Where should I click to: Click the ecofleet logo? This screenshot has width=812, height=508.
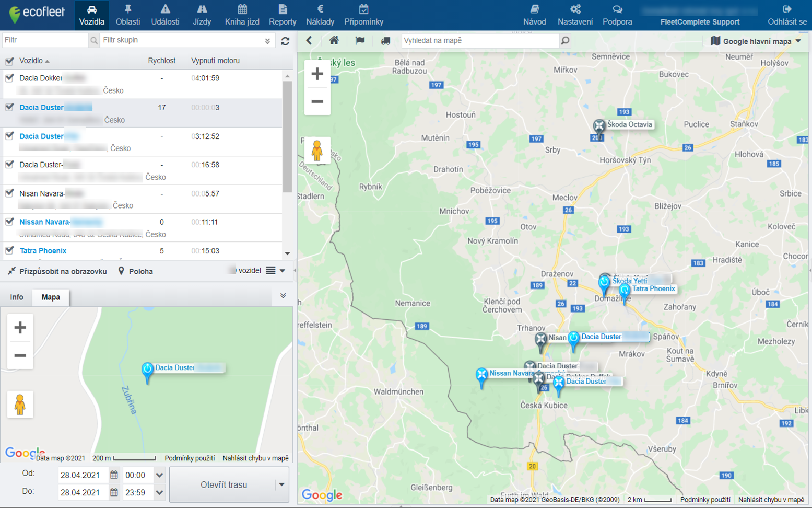tap(37, 14)
